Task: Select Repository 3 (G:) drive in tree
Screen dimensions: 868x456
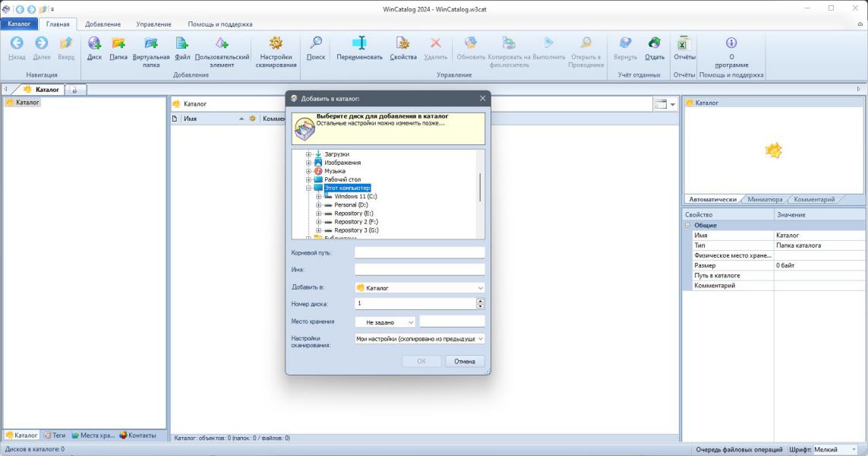Action: pyautogui.click(x=356, y=230)
